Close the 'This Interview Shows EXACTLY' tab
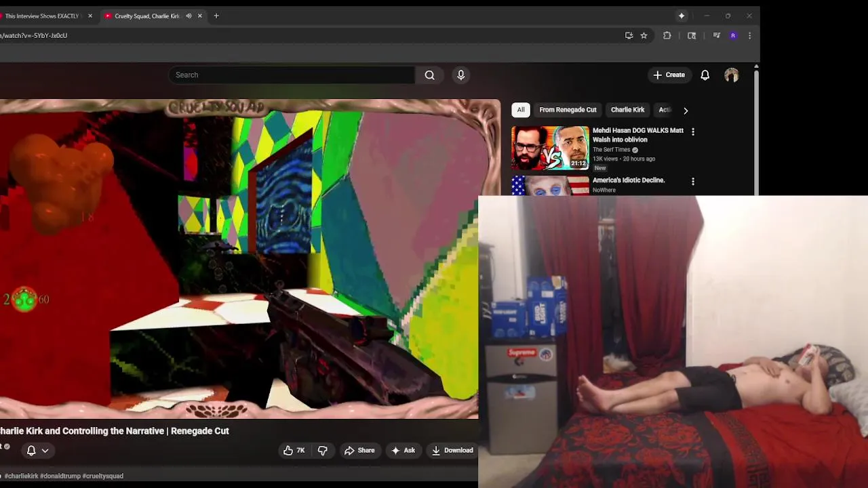Viewport: 868px width, 488px height. click(x=90, y=16)
